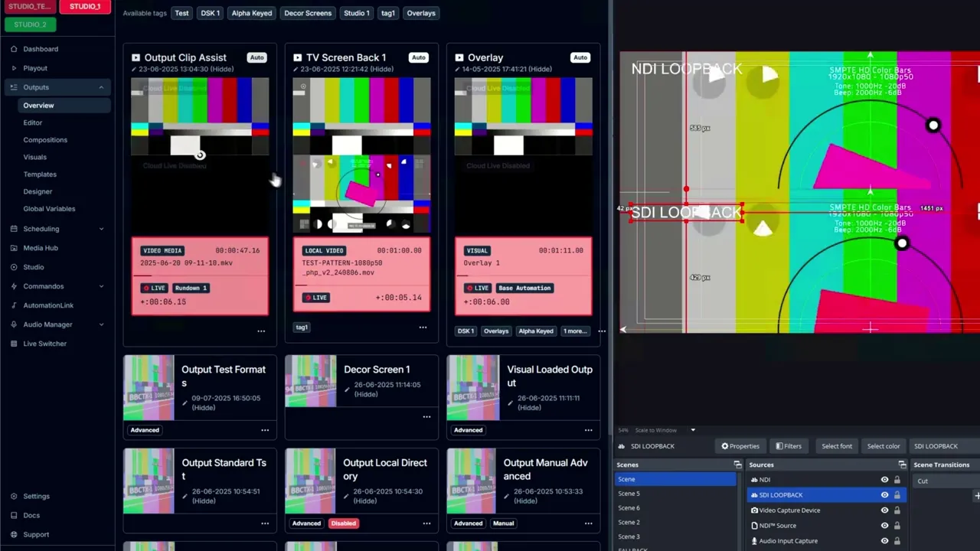The width and height of the screenshot is (980, 551).
Task: Click the Live Switcher grid icon
Action: pyautogui.click(x=14, y=344)
